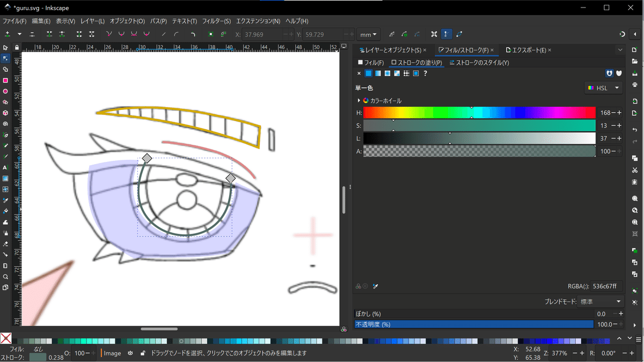Screen dimensions: 644x362
Task: Decrease the S value with minus
Action: (x=613, y=125)
